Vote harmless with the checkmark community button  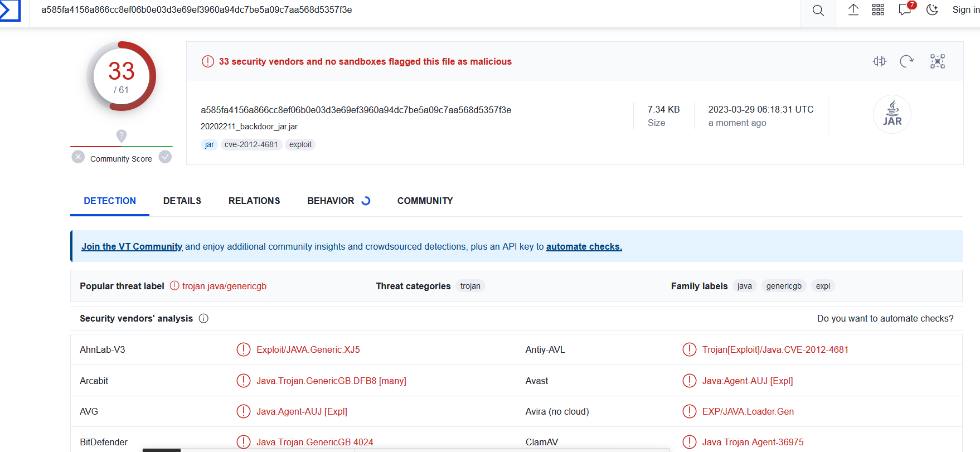click(165, 157)
